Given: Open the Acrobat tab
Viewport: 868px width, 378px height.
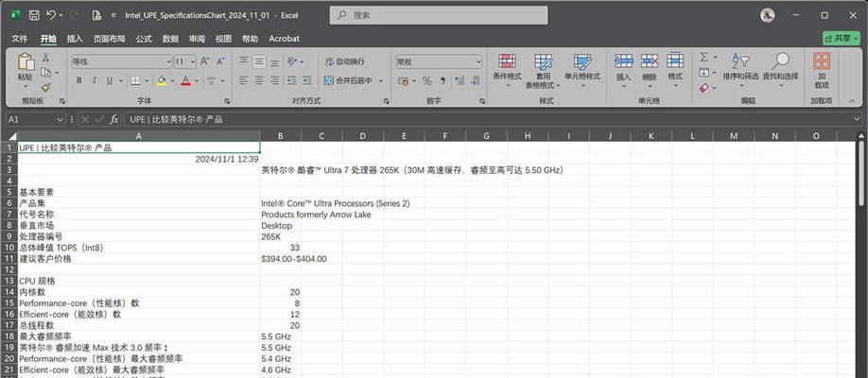Looking at the screenshot, I should pyautogui.click(x=284, y=39).
